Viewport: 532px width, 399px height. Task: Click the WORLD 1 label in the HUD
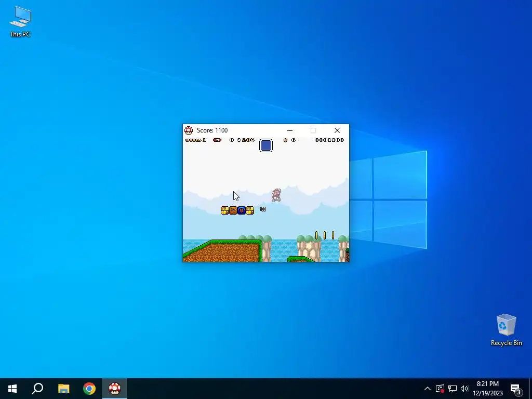tap(195, 140)
